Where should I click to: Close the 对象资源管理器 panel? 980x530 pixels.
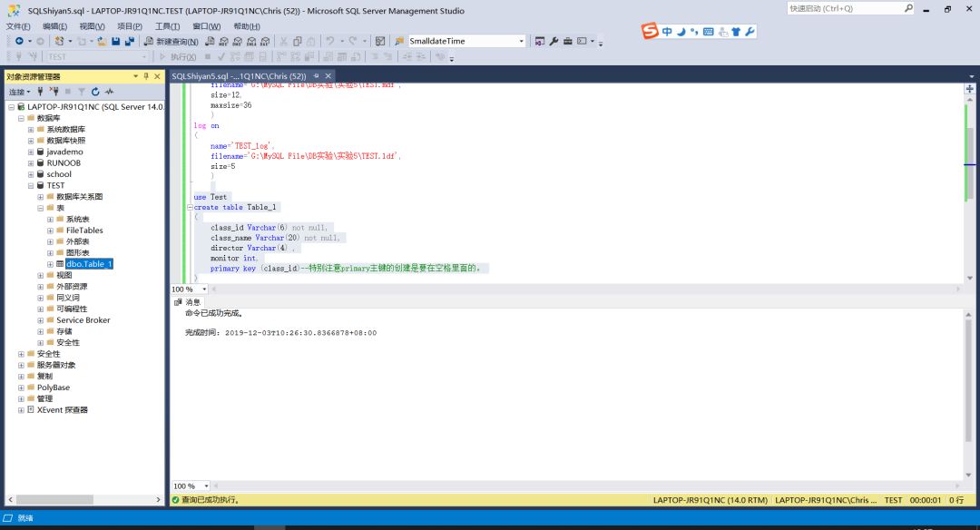click(x=158, y=76)
